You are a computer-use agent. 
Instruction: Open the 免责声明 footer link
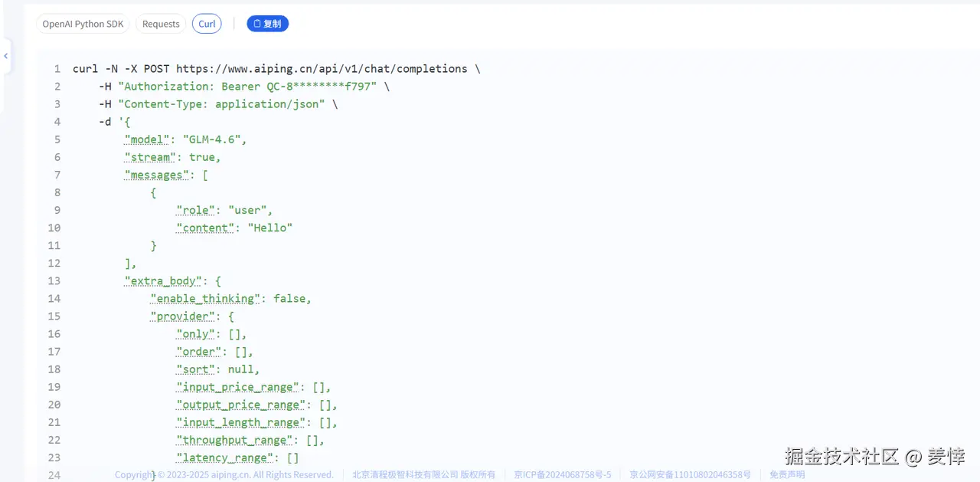coord(787,475)
